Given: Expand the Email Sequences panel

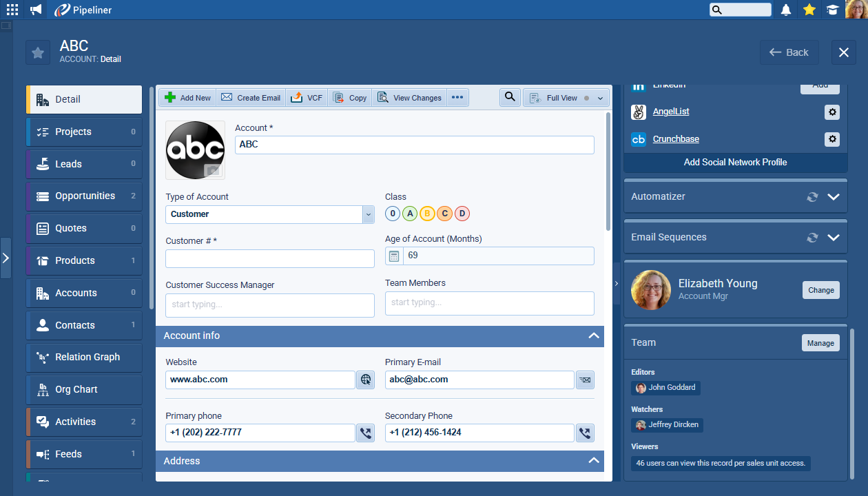Looking at the screenshot, I should pos(834,238).
